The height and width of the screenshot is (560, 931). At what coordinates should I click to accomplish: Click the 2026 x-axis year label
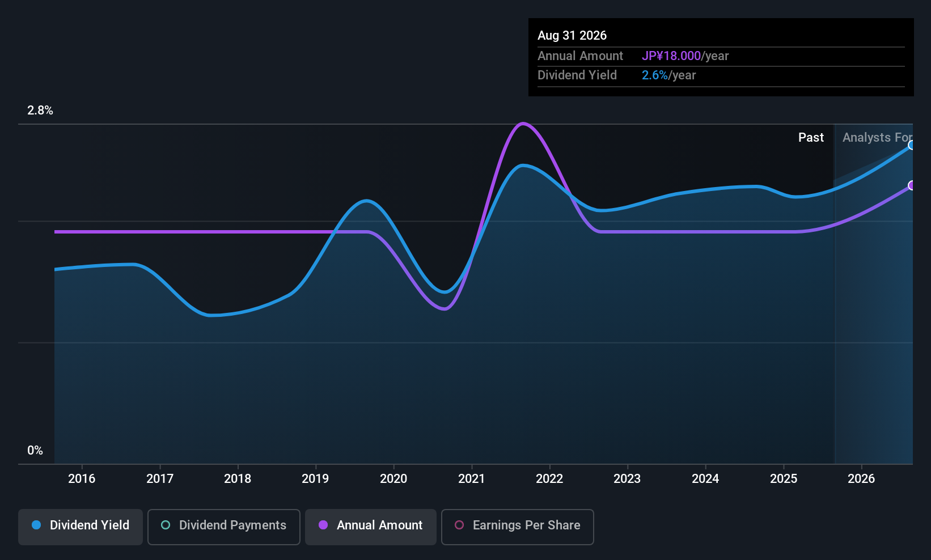(861, 478)
